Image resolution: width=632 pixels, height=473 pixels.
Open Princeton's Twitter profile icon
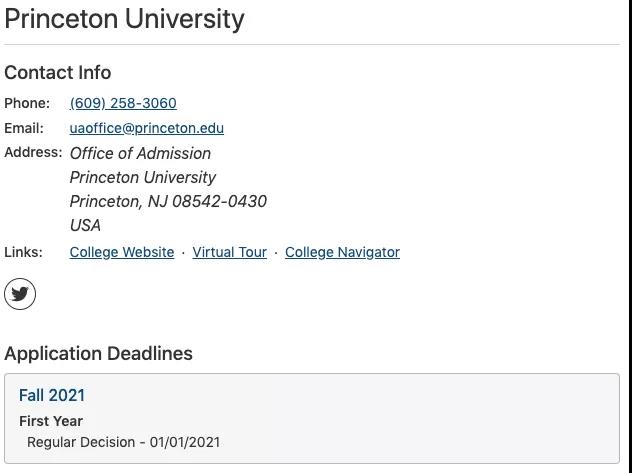coord(20,294)
